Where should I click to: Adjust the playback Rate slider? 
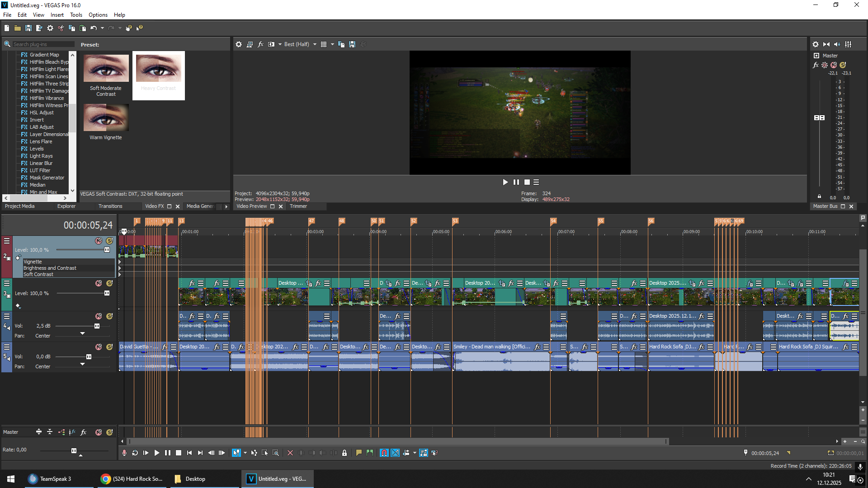point(74,450)
